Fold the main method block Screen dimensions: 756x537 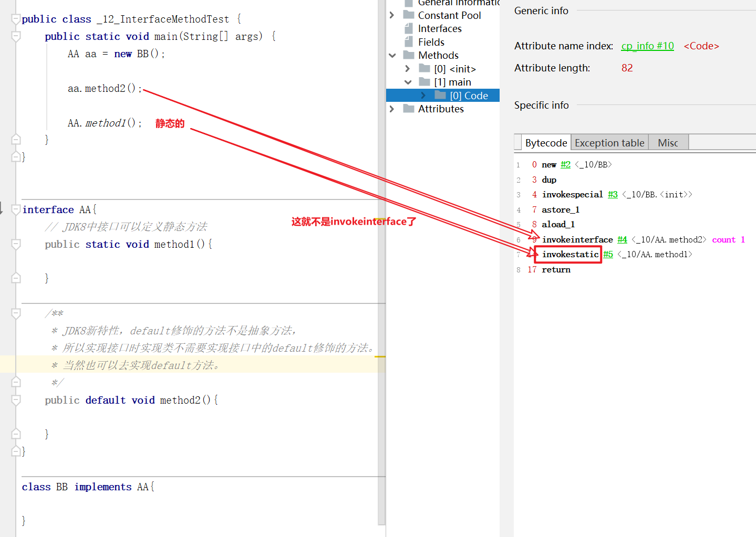[x=16, y=37]
